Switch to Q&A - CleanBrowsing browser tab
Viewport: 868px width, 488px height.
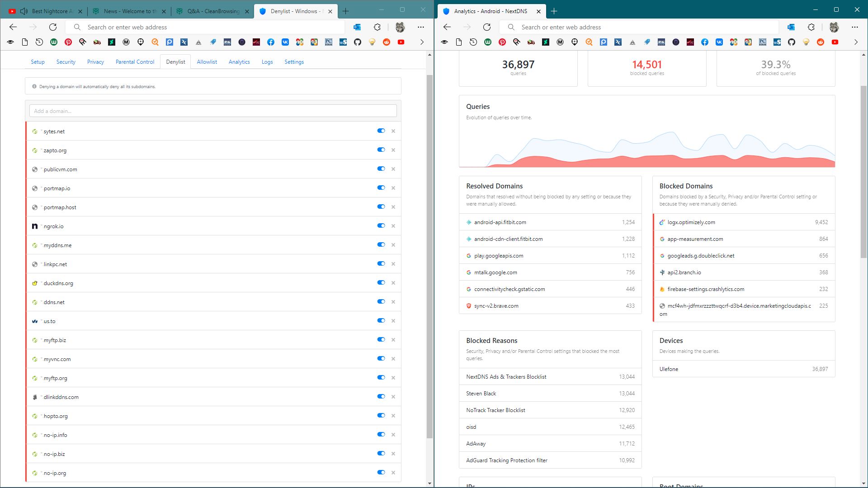tap(212, 11)
